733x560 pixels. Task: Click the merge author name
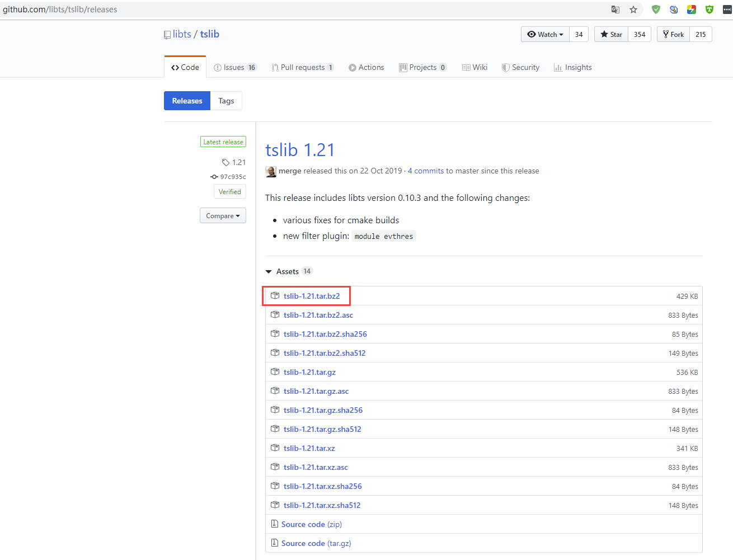click(x=290, y=171)
